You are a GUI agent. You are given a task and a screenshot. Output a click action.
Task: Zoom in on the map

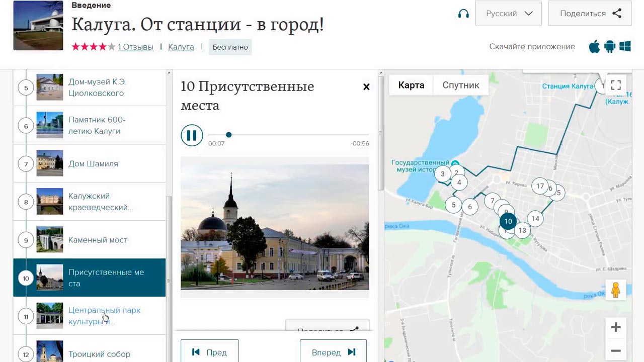(615, 327)
